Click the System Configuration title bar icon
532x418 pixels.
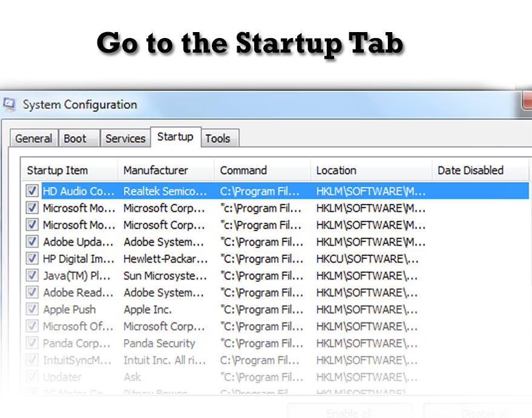(10, 104)
